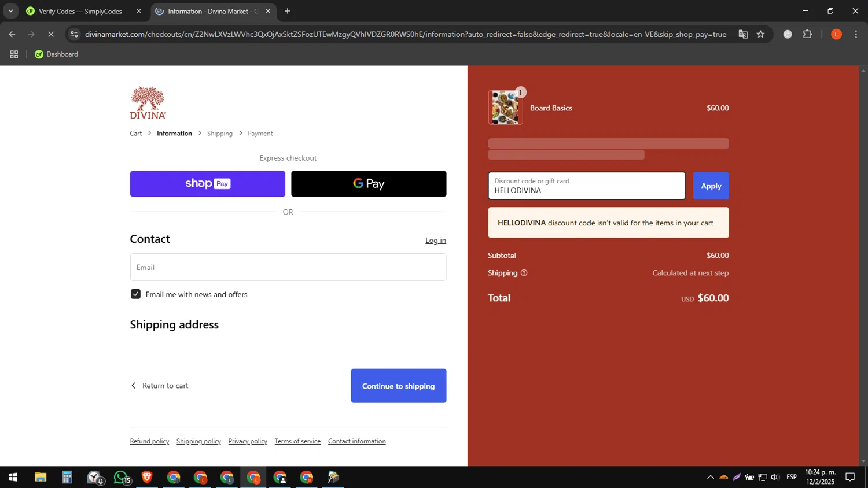
Task: Open Brave browser from the taskbar
Action: [x=147, y=478]
